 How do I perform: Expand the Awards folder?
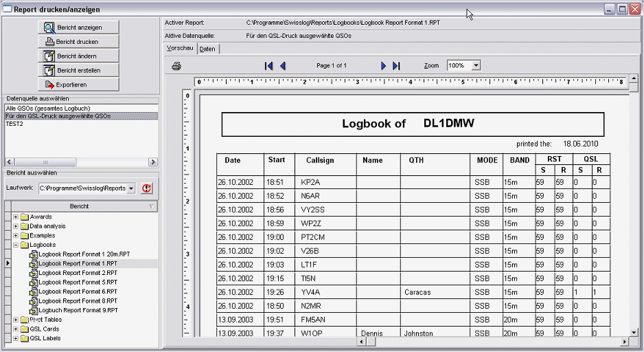point(16,217)
